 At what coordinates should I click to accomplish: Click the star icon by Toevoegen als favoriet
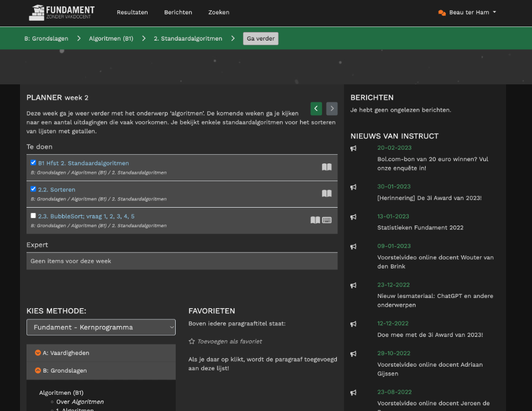click(191, 342)
